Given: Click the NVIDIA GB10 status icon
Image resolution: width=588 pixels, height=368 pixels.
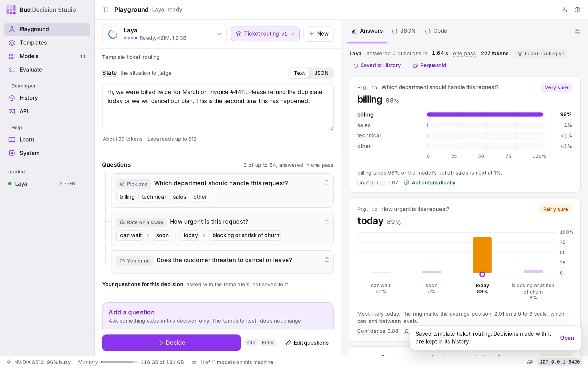Looking at the screenshot, I should [x=9, y=362].
